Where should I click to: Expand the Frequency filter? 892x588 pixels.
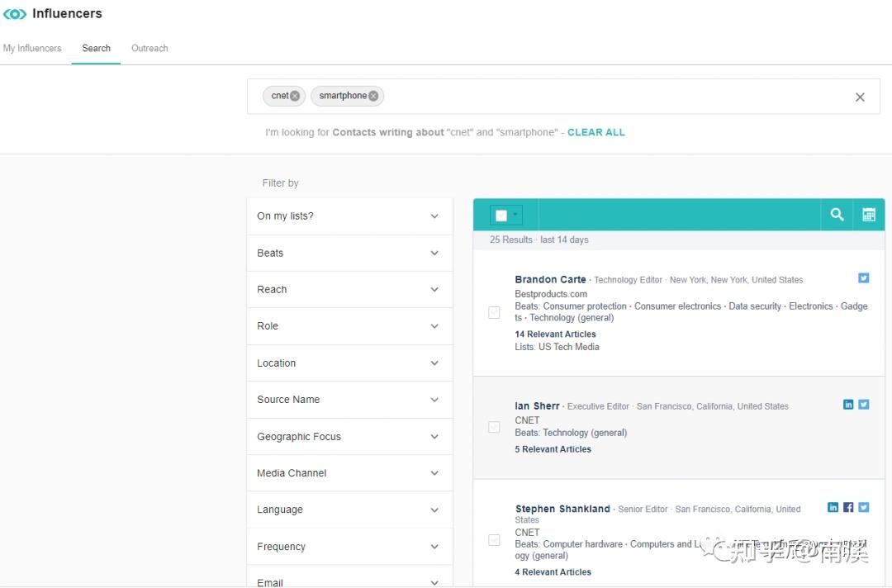pyautogui.click(x=349, y=547)
